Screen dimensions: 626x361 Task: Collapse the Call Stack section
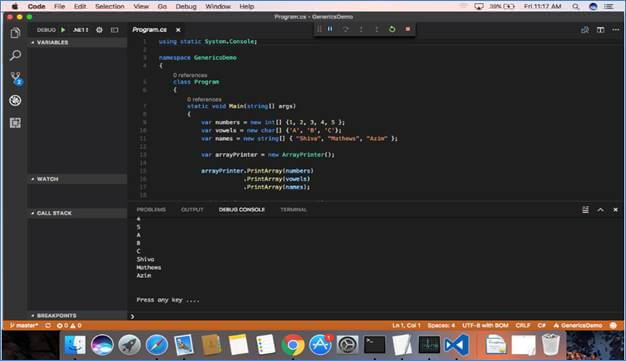point(77,213)
